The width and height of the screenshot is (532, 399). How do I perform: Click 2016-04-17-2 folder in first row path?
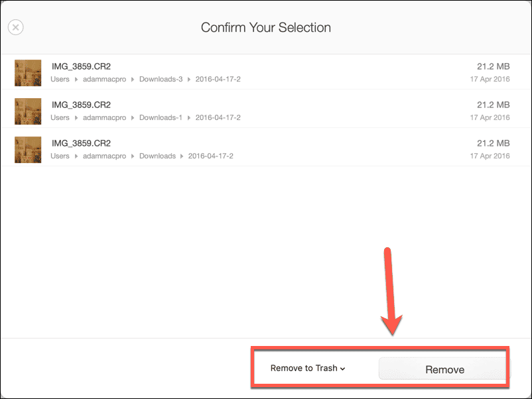pos(218,80)
